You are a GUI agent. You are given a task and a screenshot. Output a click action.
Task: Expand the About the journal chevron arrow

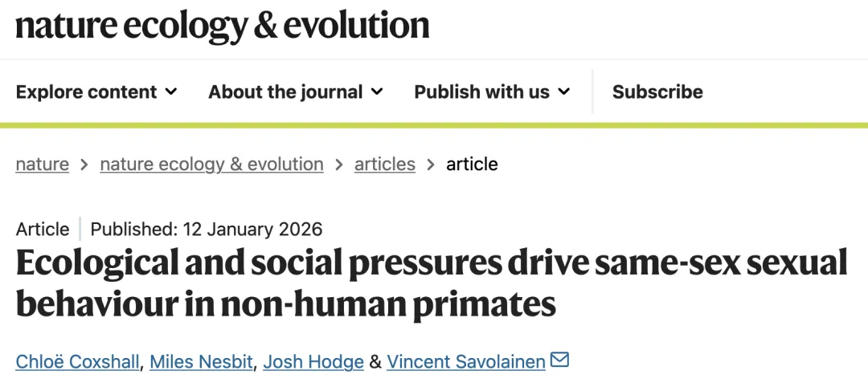click(377, 92)
